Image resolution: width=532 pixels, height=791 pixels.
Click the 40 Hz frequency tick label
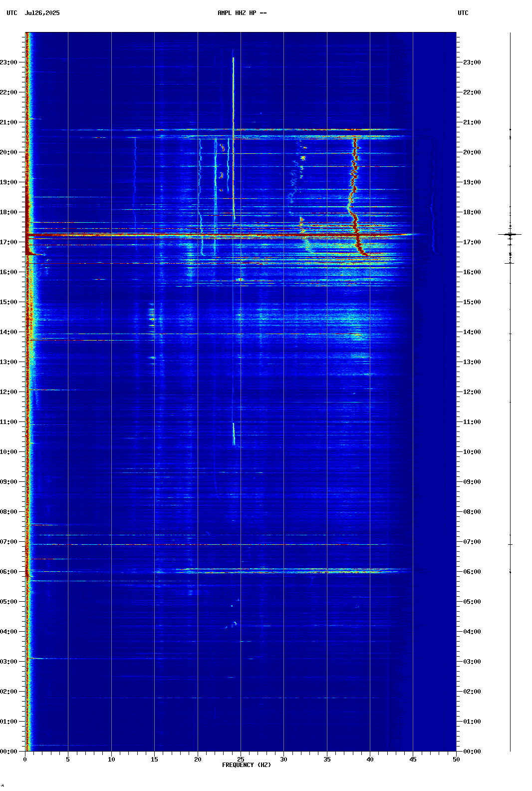pos(370,760)
